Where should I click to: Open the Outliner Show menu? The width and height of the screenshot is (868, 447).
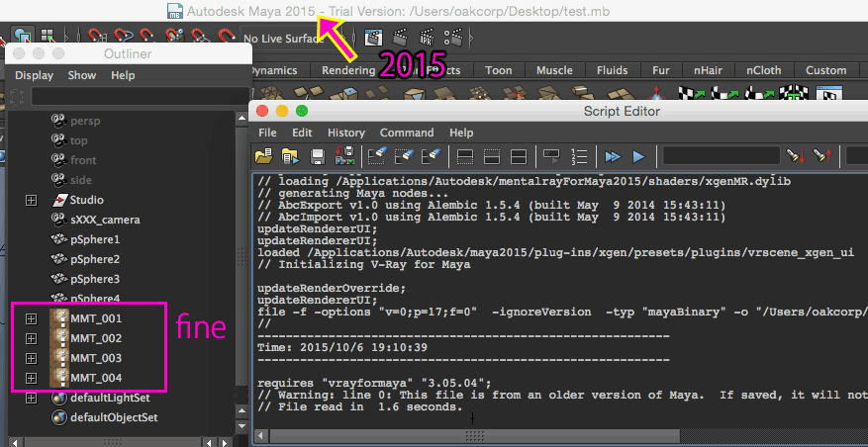coord(82,75)
